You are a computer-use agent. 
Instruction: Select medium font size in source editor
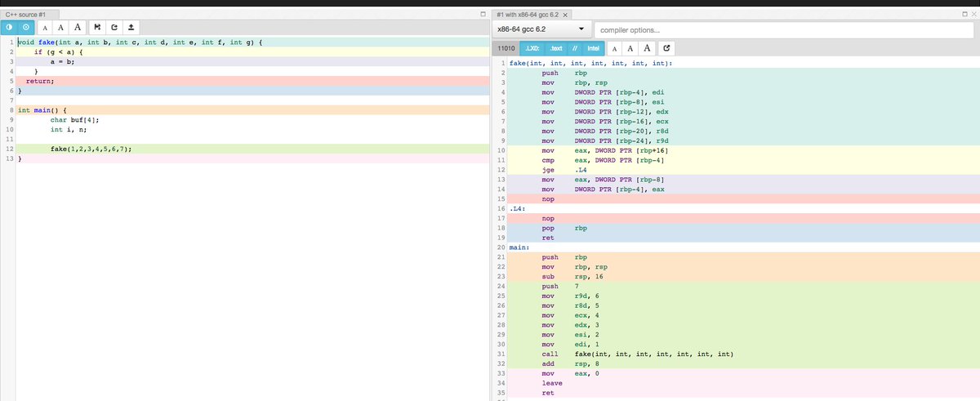click(x=60, y=28)
